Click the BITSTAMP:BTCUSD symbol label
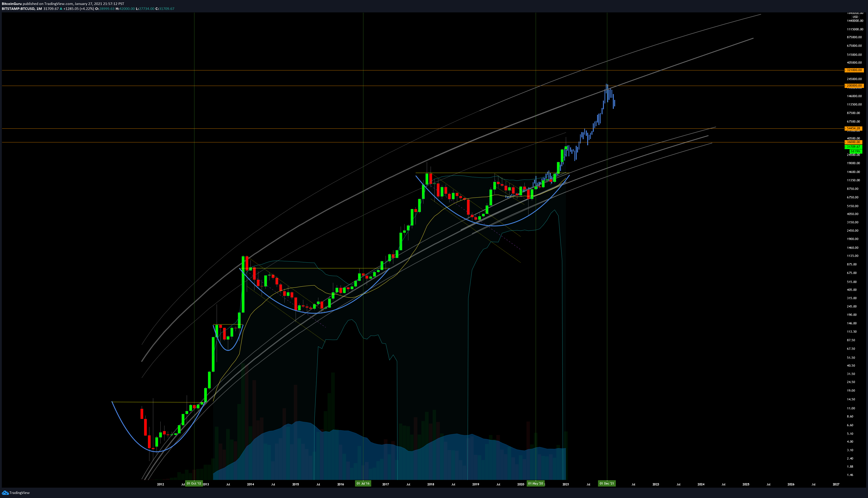868x498 pixels. coord(18,9)
